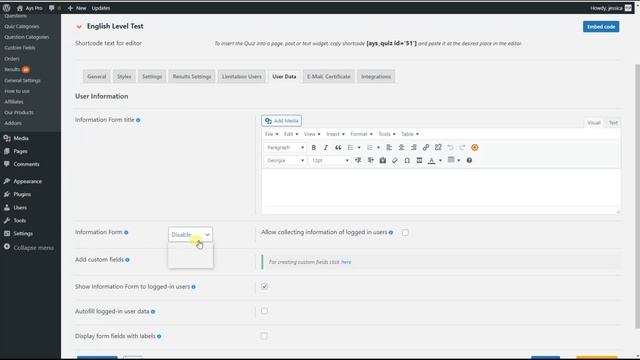Click the Embed code button

601,27
